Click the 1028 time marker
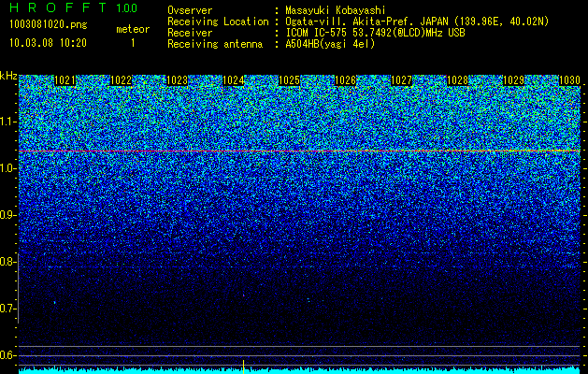The height and width of the screenshot is (374, 588). click(457, 80)
